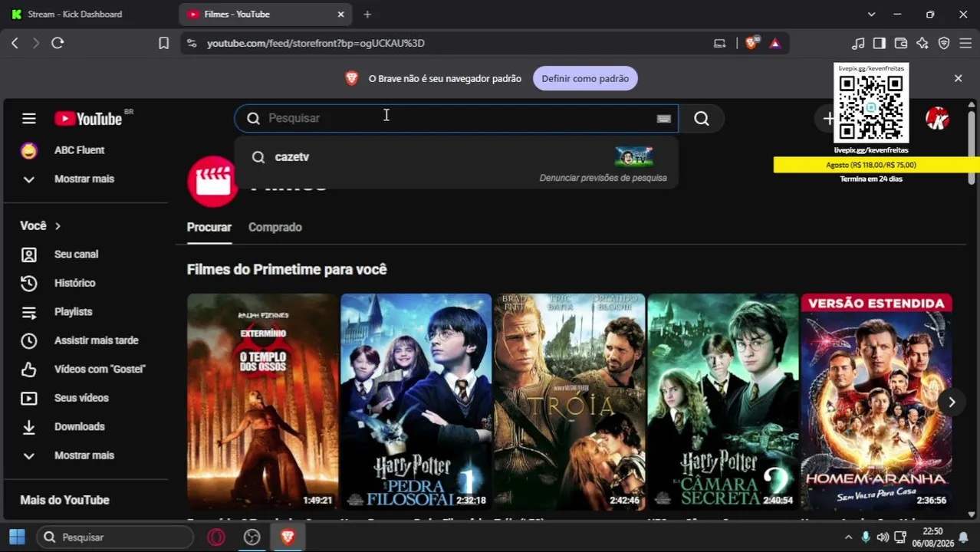Open the user account avatar menu
Screen dimensions: 980x552
(x=937, y=118)
